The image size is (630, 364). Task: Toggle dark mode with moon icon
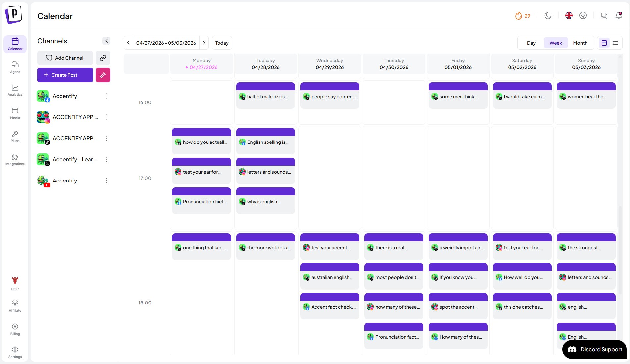pos(548,16)
